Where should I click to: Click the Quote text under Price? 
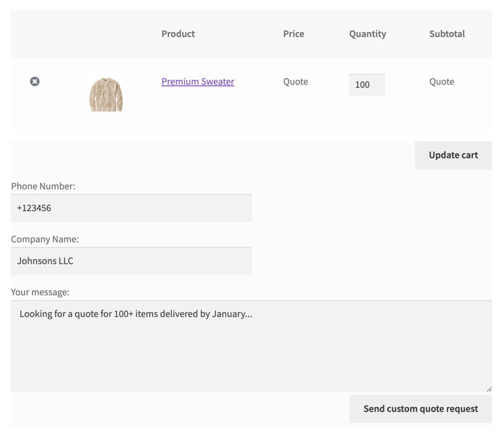[295, 82]
